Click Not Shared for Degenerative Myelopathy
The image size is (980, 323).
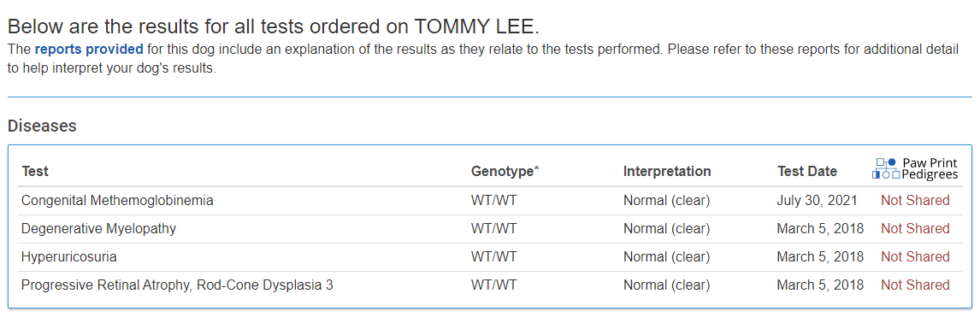pos(915,229)
